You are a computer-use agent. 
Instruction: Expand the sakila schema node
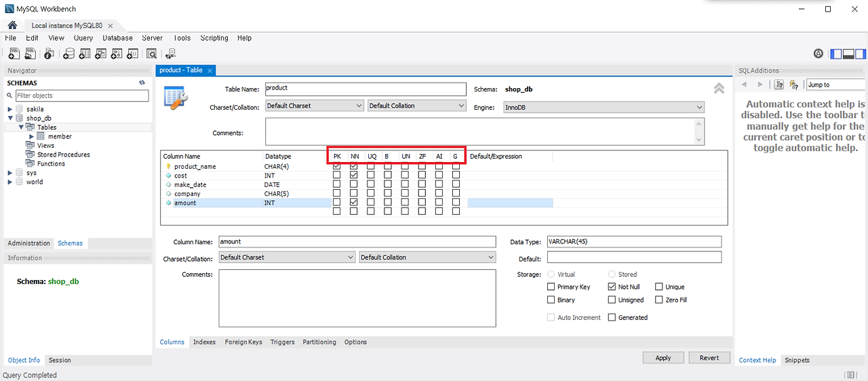(x=10, y=109)
